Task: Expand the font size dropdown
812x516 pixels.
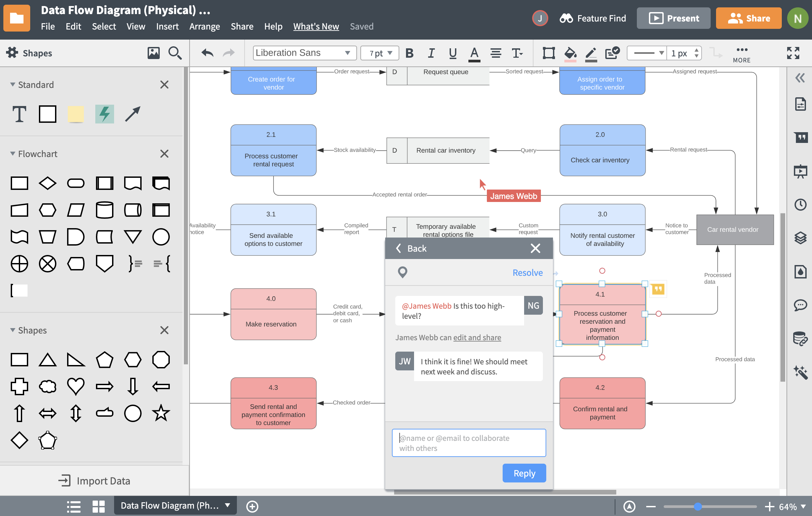Action: point(388,53)
